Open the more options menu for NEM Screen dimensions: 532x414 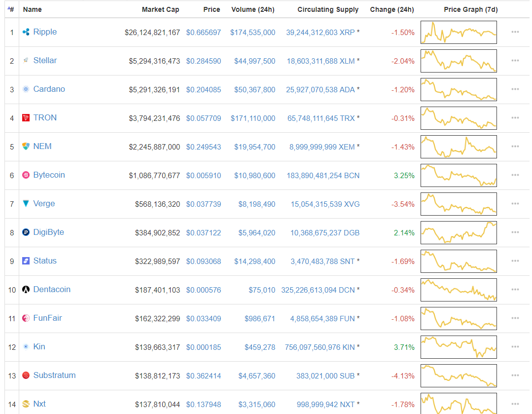point(515,147)
